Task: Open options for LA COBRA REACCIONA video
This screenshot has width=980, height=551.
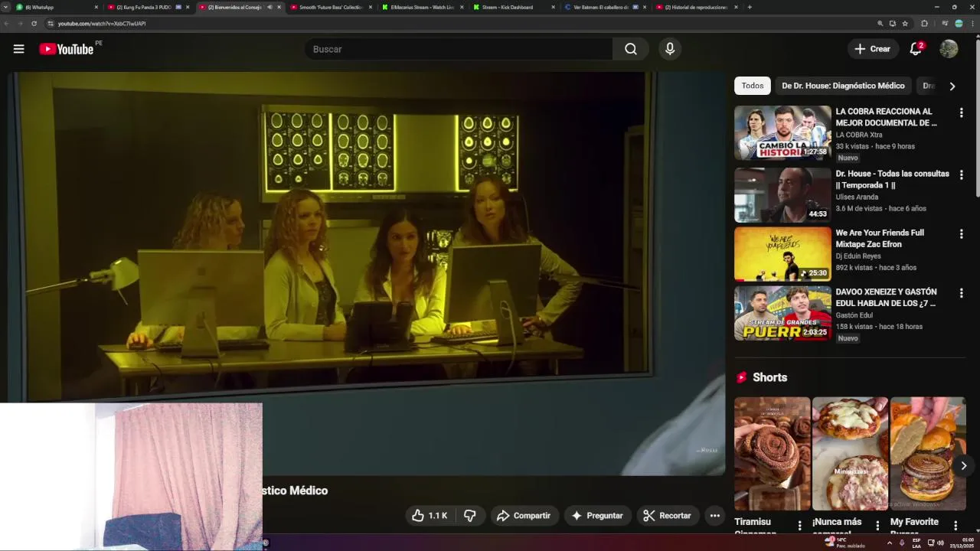Action: click(961, 112)
